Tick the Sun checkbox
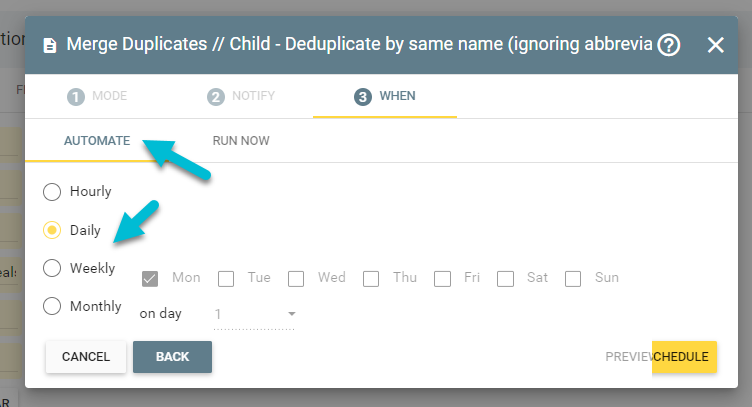 [573, 279]
